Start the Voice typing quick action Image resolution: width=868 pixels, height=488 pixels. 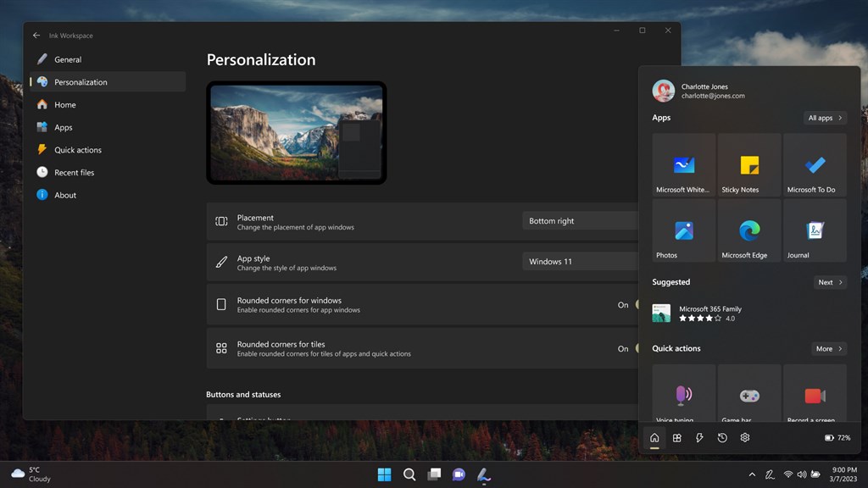[x=684, y=394]
